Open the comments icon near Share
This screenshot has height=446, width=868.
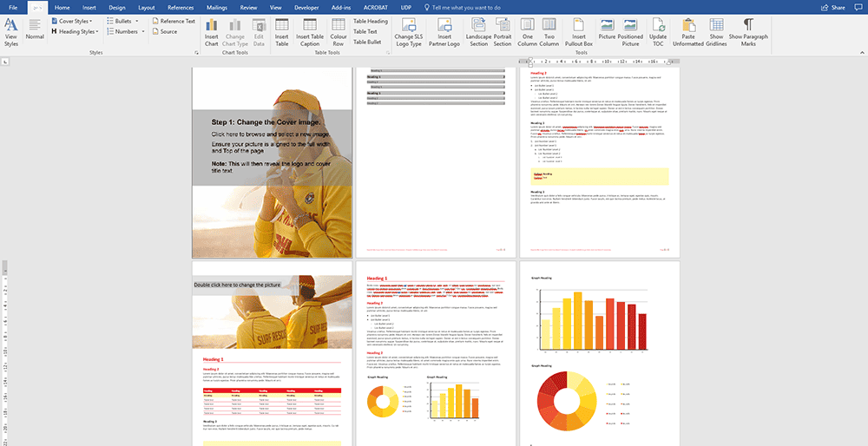point(860,8)
